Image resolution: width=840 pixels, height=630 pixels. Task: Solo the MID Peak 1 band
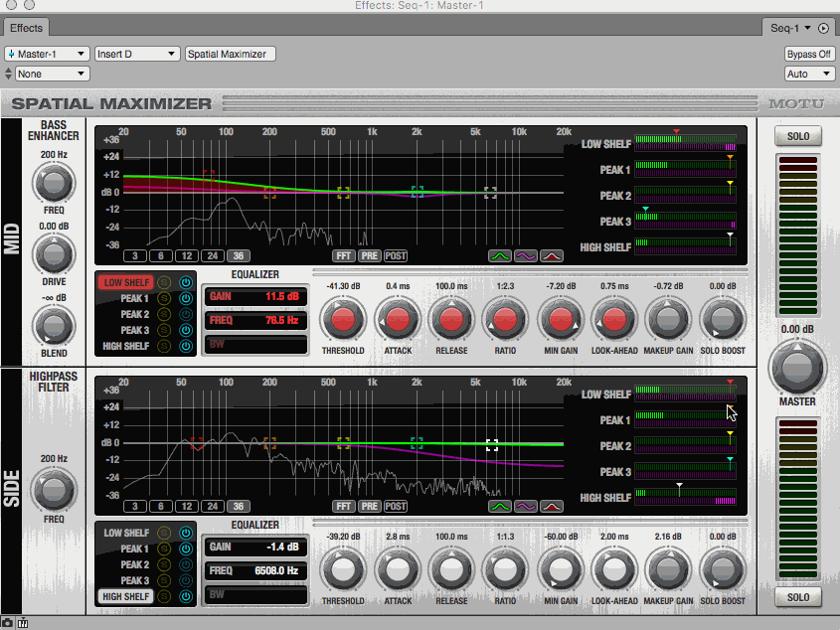tap(164, 298)
